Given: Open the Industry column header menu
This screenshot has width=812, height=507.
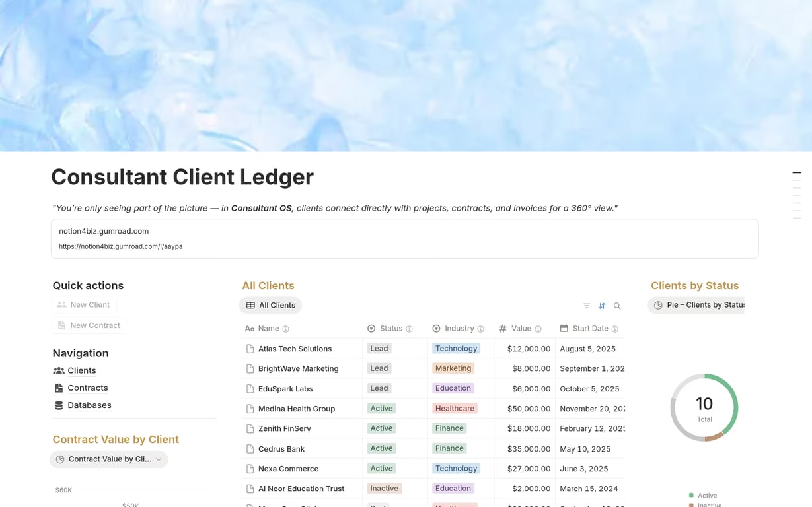Looking at the screenshot, I should (459, 329).
